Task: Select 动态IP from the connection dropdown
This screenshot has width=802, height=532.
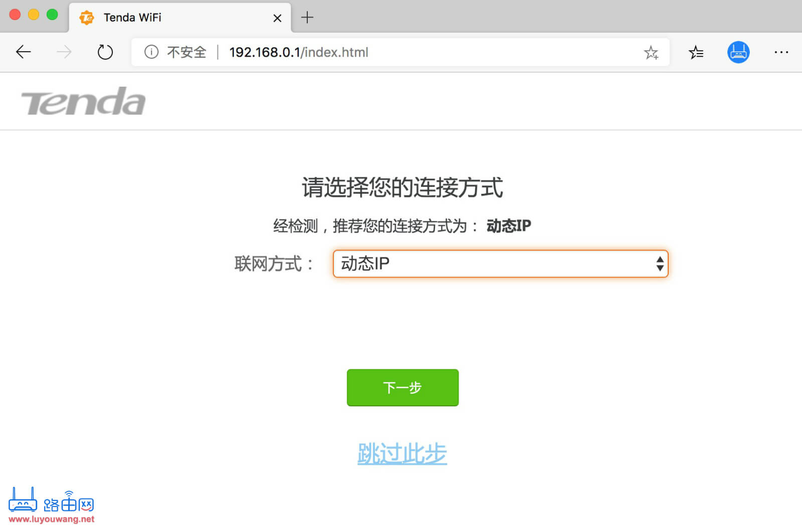Action: 365,263
